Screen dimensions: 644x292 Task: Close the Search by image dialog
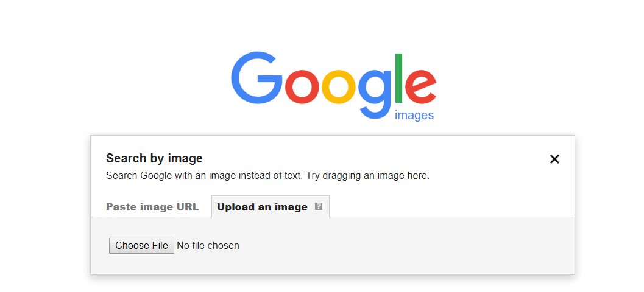(554, 159)
